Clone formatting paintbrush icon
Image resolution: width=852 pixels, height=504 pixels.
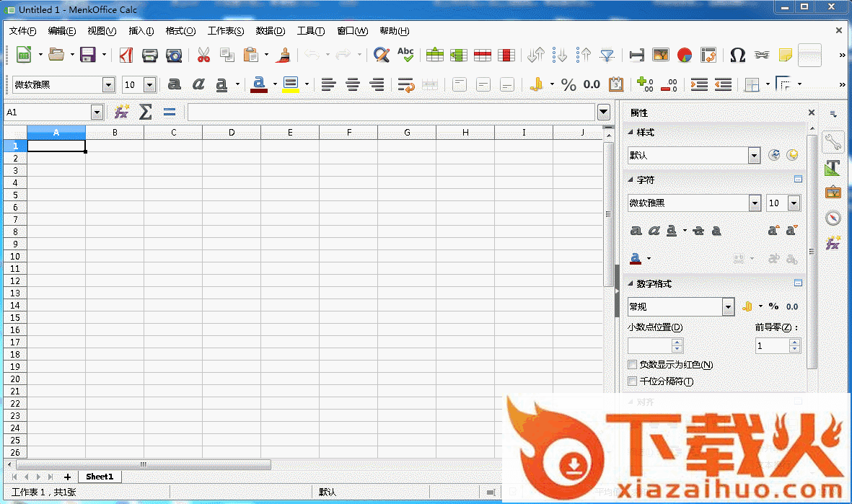point(283,54)
